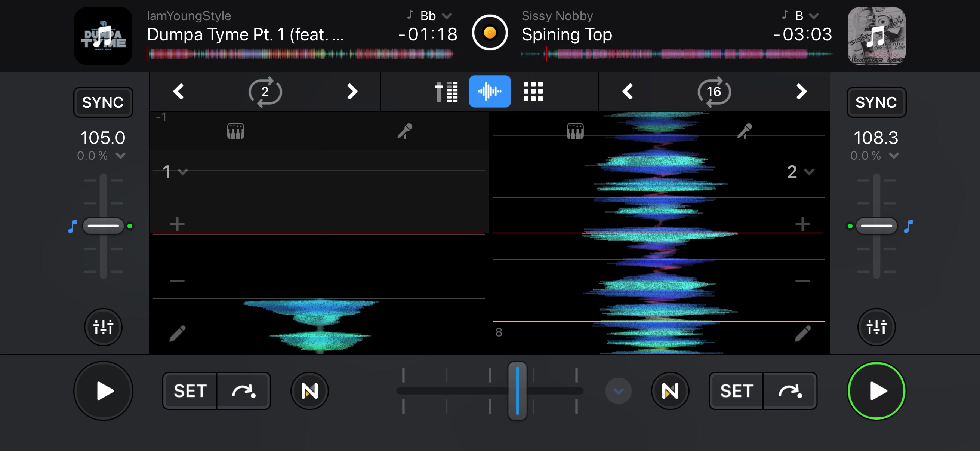Jump to cue on left deck

point(244,391)
